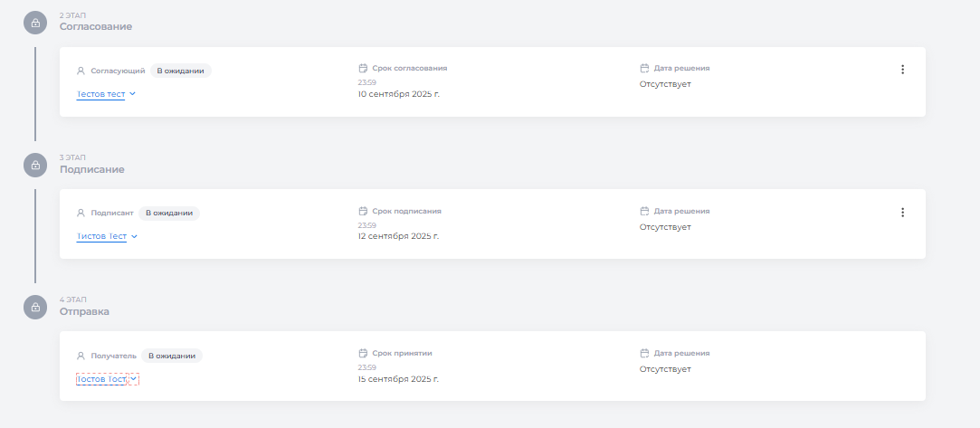Open the Получатель user name link
980x428 pixels.
(101, 379)
